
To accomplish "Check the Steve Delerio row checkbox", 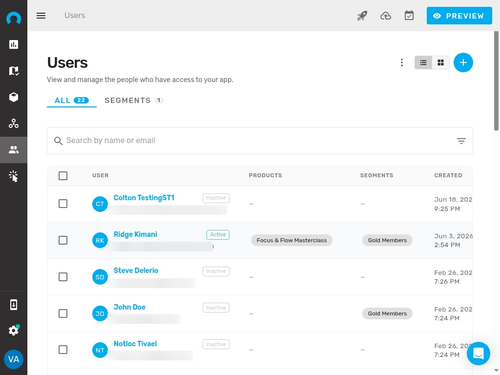I will click(63, 277).
